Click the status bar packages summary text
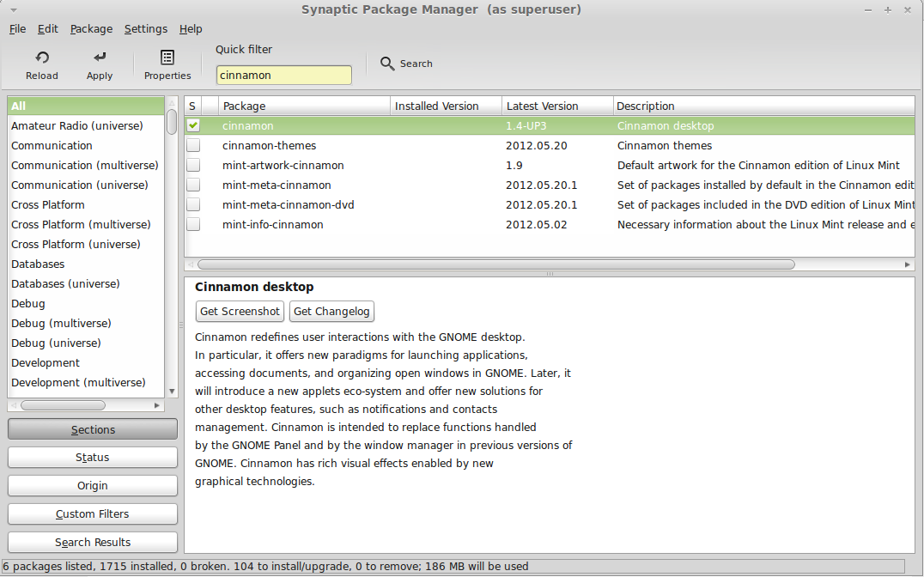Image resolution: width=924 pixels, height=577 pixels. [265, 567]
